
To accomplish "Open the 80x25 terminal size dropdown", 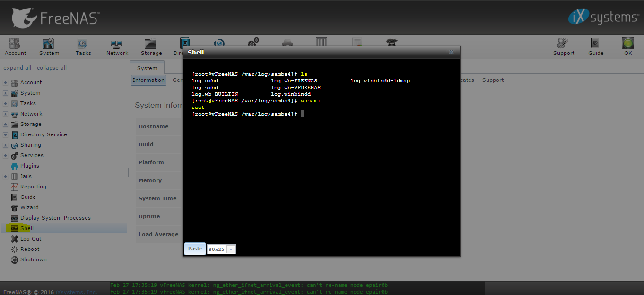I will [x=231, y=249].
